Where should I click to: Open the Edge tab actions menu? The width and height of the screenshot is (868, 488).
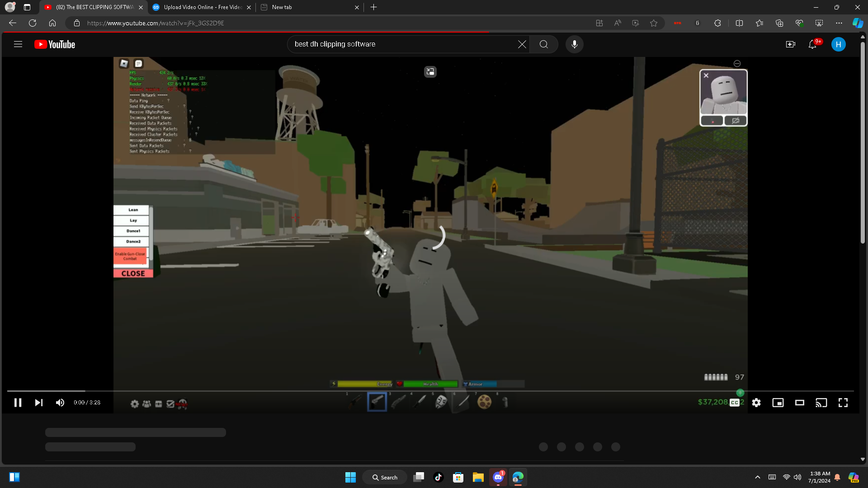pyautogui.click(x=27, y=7)
